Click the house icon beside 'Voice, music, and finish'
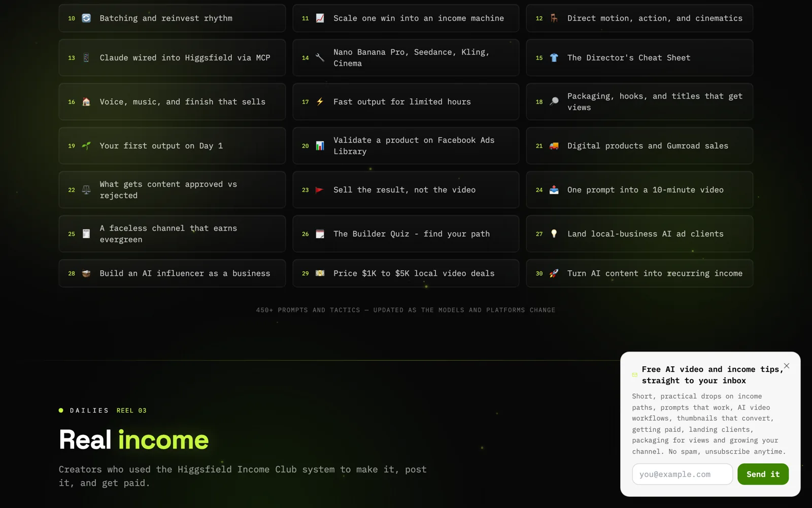This screenshot has width=812, height=508. (x=86, y=102)
